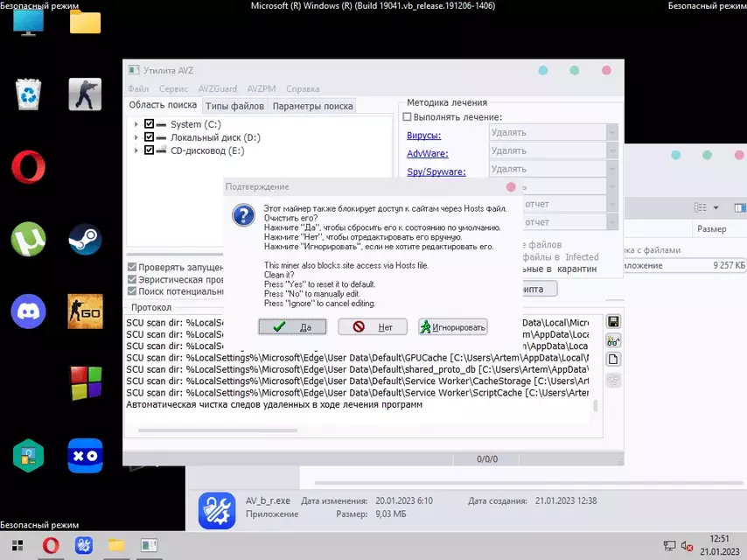This screenshot has height=560, width=747.
Task: Open the AVZPM menu
Action: click(x=261, y=88)
